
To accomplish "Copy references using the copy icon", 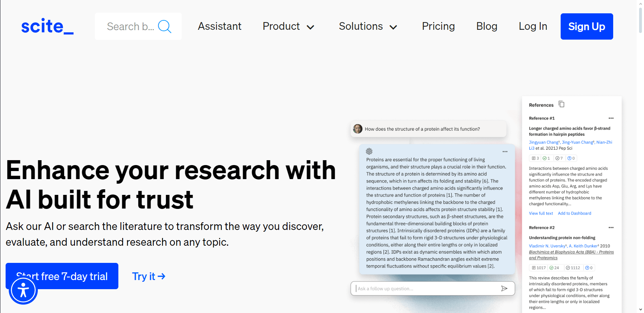I will coord(561,104).
